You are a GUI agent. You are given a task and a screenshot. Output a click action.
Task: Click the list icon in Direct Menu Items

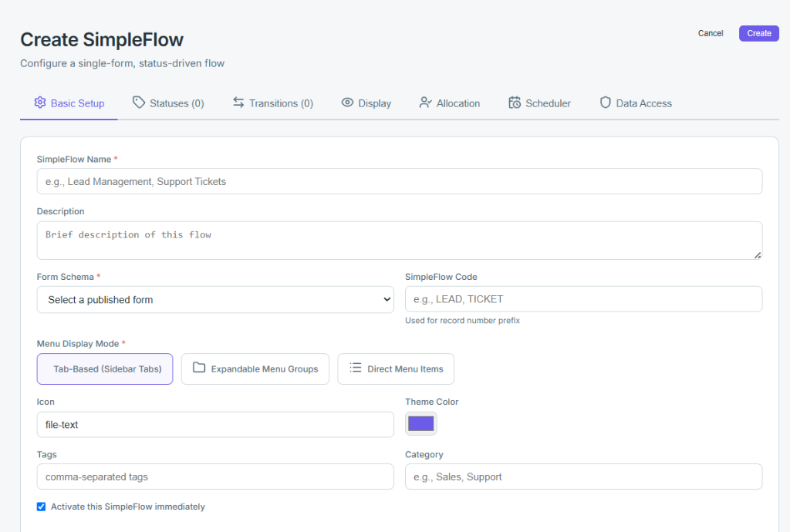355,368
